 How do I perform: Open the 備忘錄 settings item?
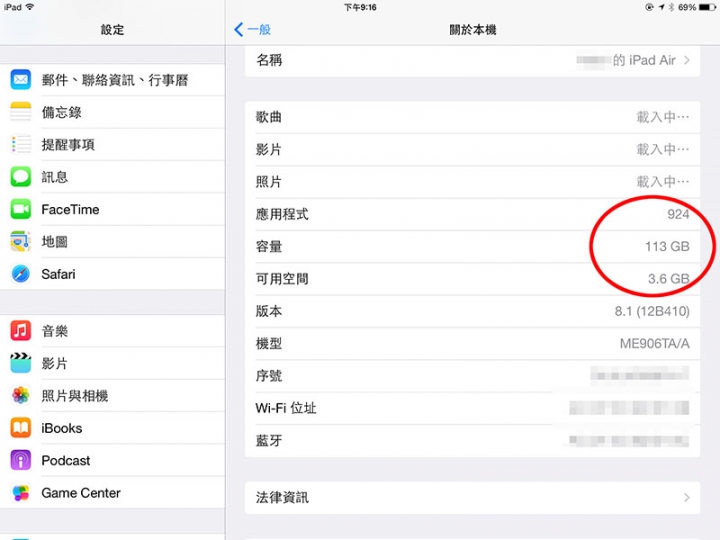[x=112, y=112]
